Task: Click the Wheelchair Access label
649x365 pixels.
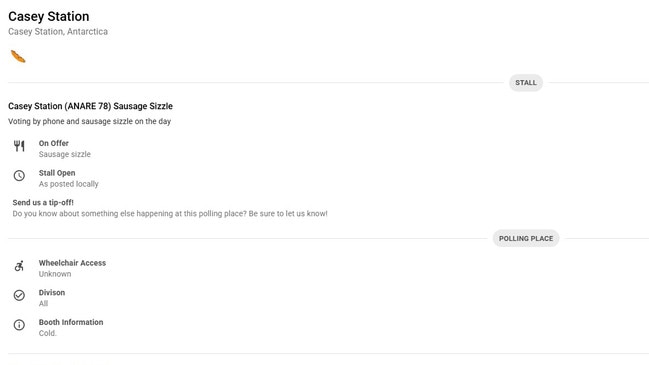Action: 72,263
